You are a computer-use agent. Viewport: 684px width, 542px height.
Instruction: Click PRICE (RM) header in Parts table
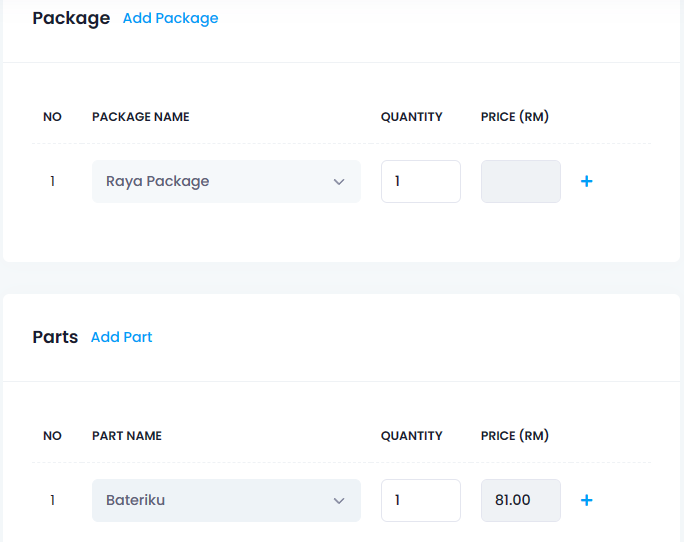pos(515,436)
